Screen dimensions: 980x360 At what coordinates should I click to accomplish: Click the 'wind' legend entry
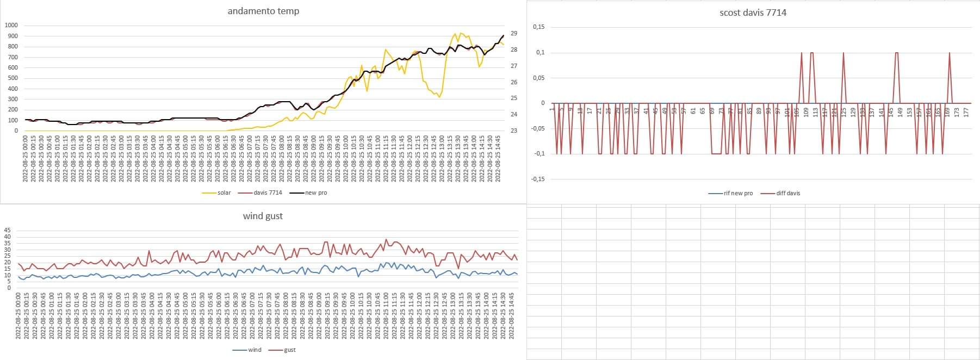tap(247, 350)
